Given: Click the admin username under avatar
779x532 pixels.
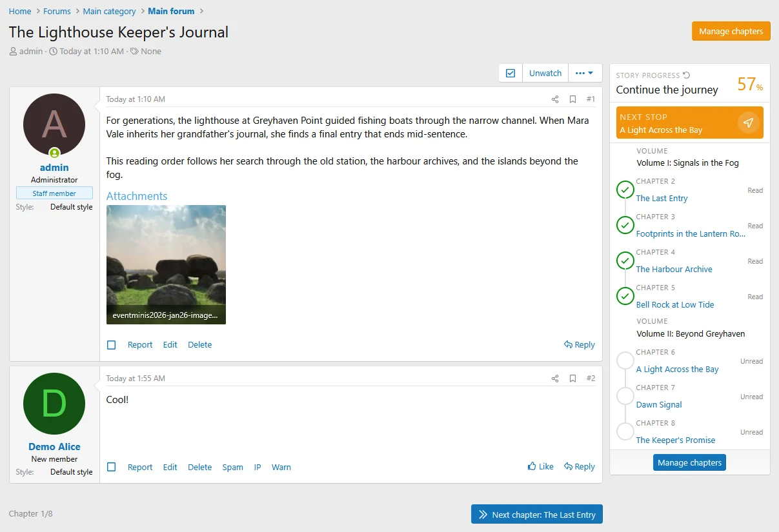Looking at the screenshot, I should click(x=54, y=168).
